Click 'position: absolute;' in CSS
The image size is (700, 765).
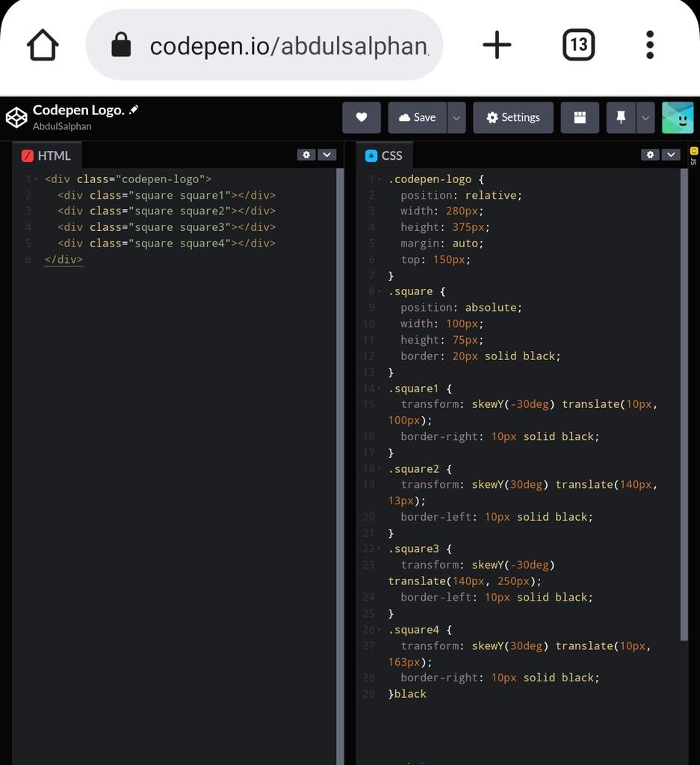(x=461, y=307)
